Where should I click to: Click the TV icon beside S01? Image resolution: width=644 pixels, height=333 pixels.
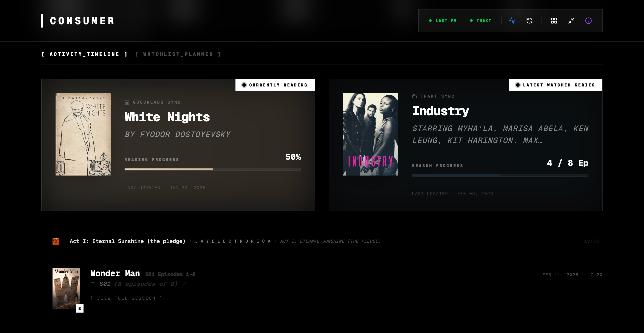click(93, 284)
